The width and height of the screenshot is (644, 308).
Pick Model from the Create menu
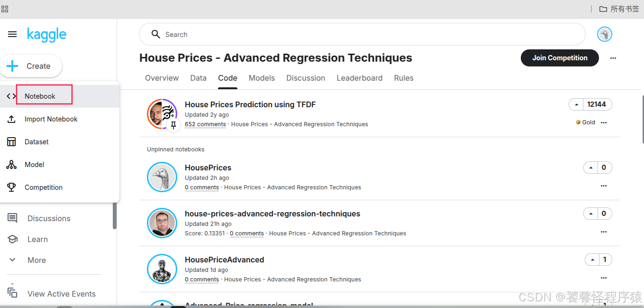(x=60, y=165)
